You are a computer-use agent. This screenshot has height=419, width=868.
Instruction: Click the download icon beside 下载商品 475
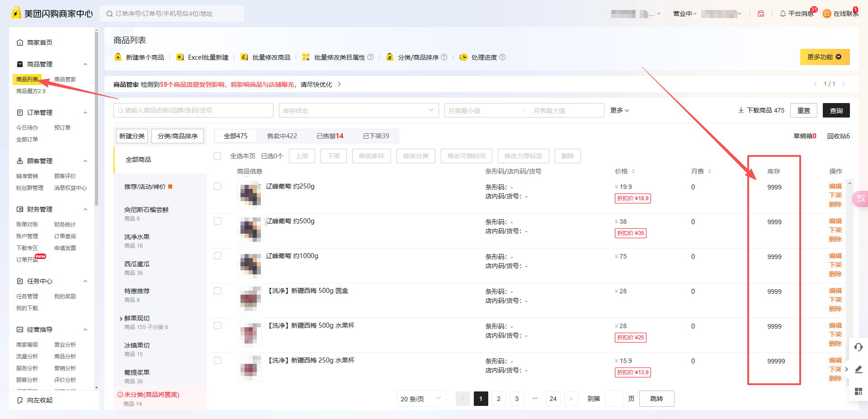741,110
